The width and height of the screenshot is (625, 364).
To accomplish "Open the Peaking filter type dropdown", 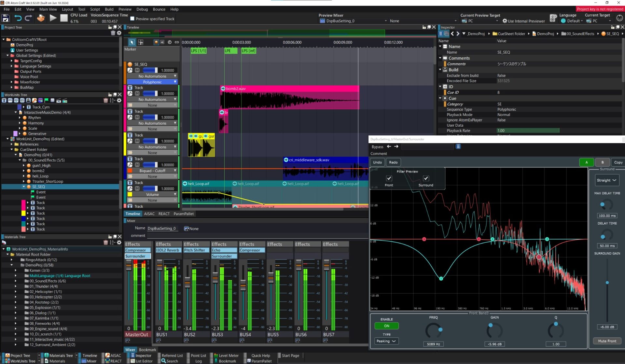I will pyautogui.click(x=386, y=341).
